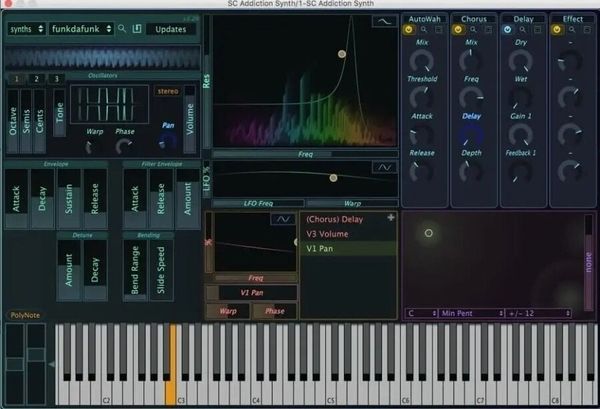
Task: Click the oscillator Phase knob
Action: pyautogui.click(x=124, y=146)
